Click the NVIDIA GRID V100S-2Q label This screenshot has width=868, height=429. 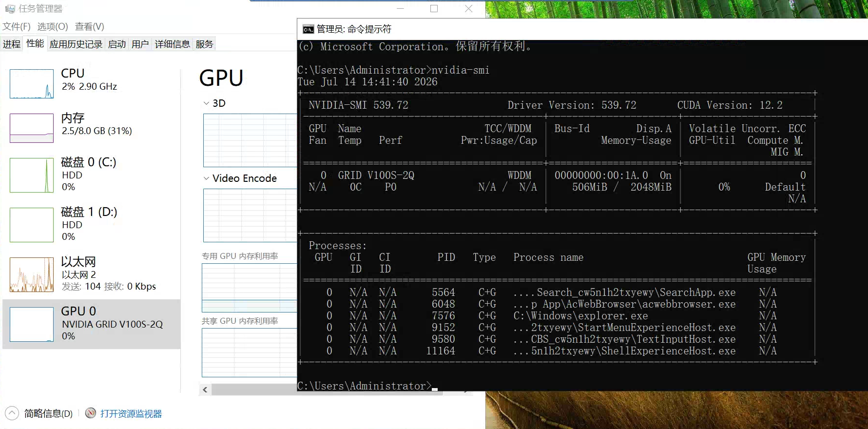click(113, 324)
